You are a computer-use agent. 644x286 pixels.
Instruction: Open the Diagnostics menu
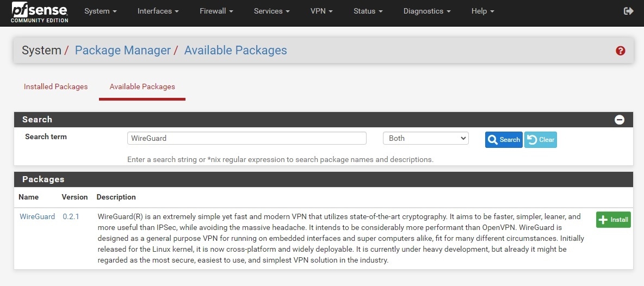426,11
